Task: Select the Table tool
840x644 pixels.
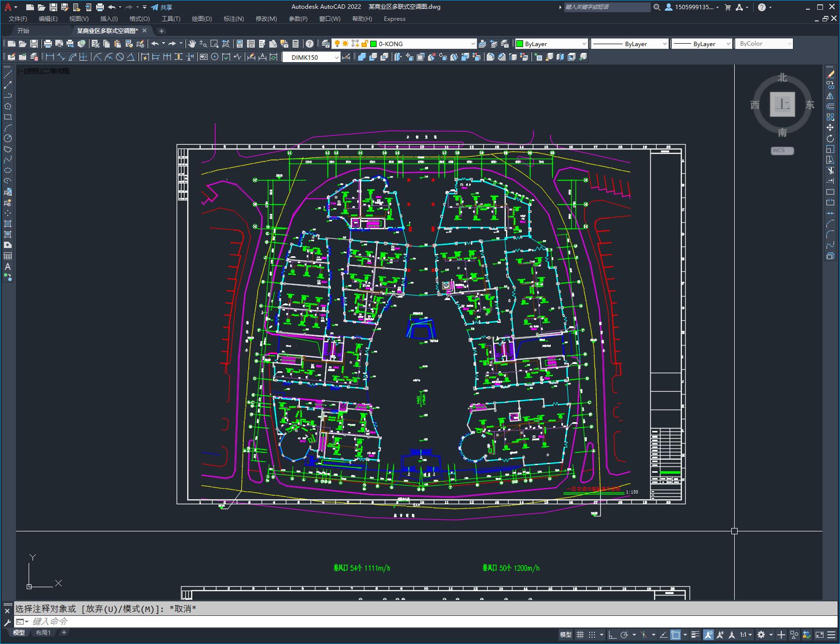Action: tap(8, 256)
